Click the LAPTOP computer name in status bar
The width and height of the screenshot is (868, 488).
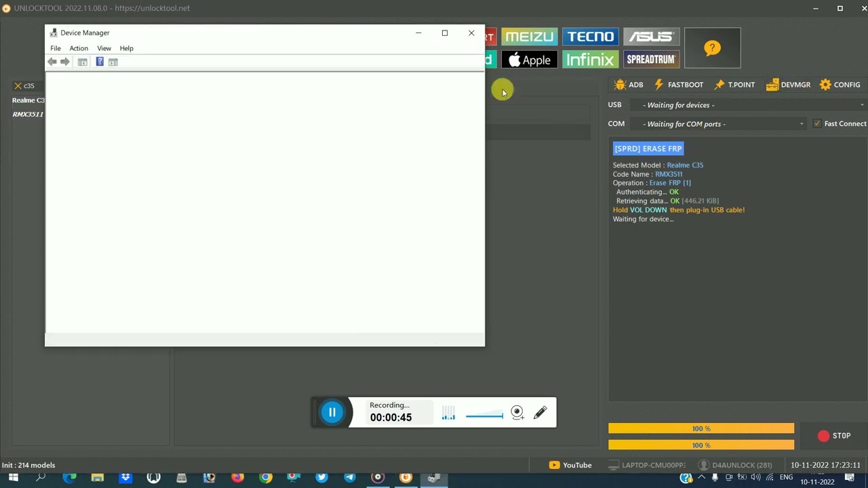[647, 465]
